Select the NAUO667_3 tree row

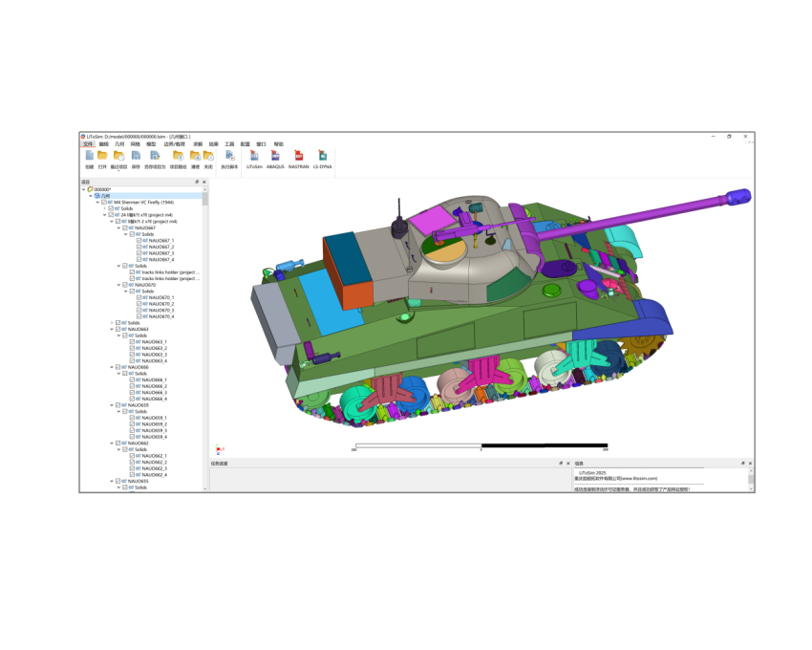coord(156,253)
